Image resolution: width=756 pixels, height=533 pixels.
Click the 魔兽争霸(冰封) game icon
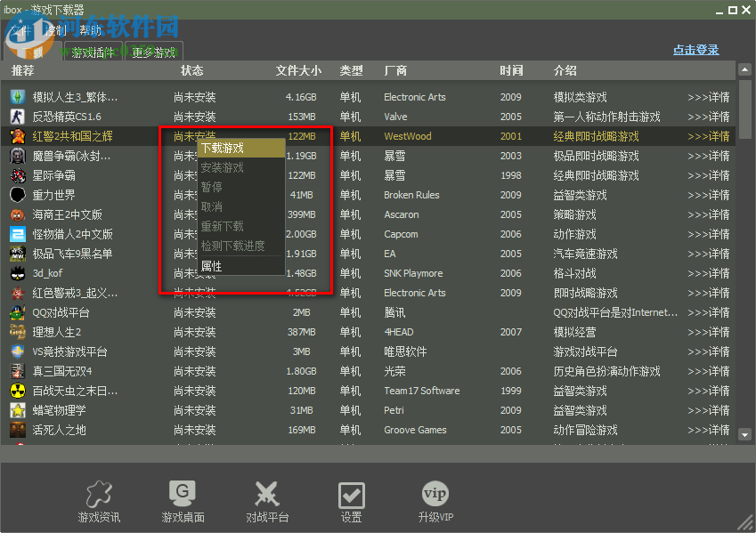pos(18,155)
